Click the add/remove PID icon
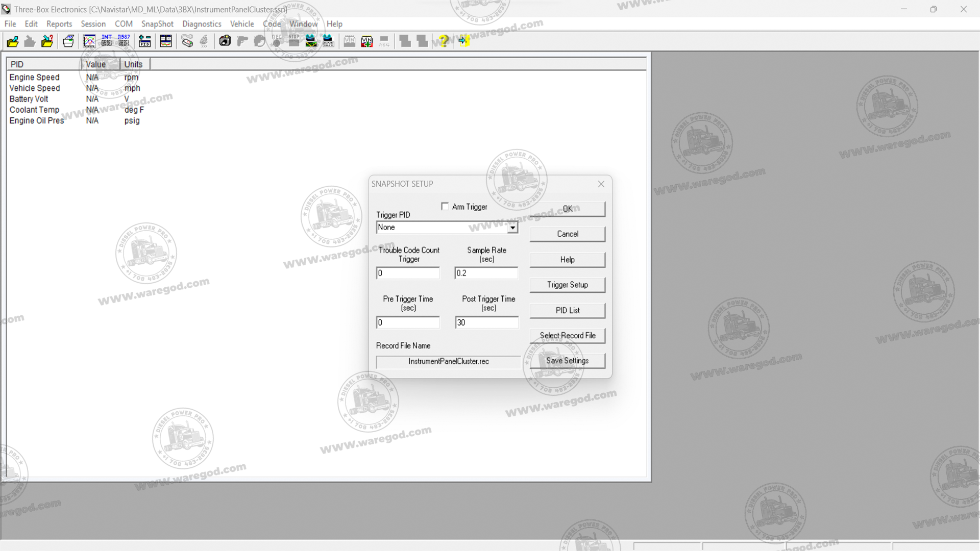The width and height of the screenshot is (980, 551). [x=145, y=41]
